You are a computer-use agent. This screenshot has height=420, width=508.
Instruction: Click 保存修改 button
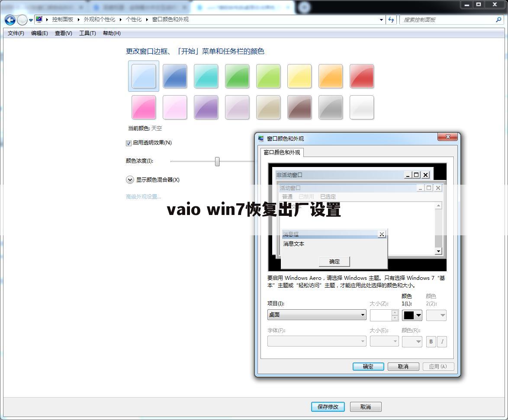(x=328, y=407)
